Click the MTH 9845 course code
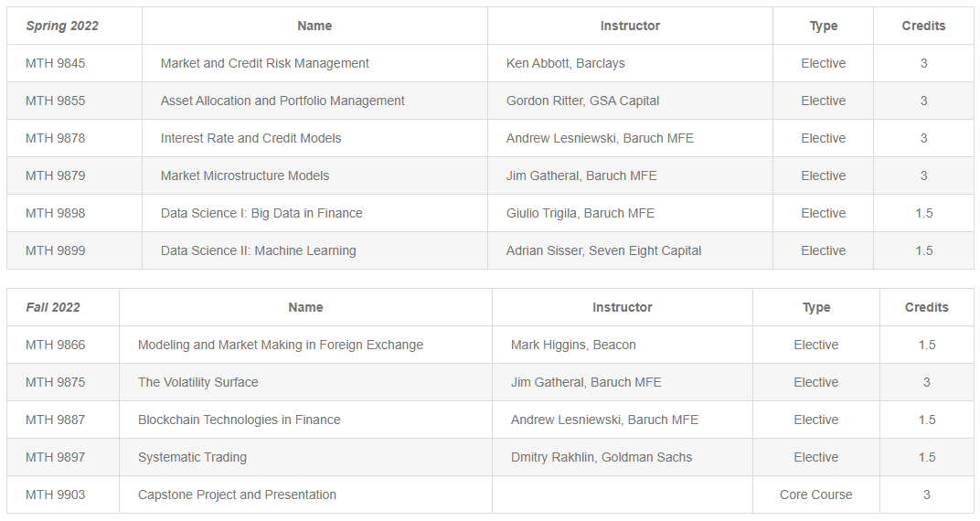The height and width of the screenshot is (521, 980). point(56,63)
